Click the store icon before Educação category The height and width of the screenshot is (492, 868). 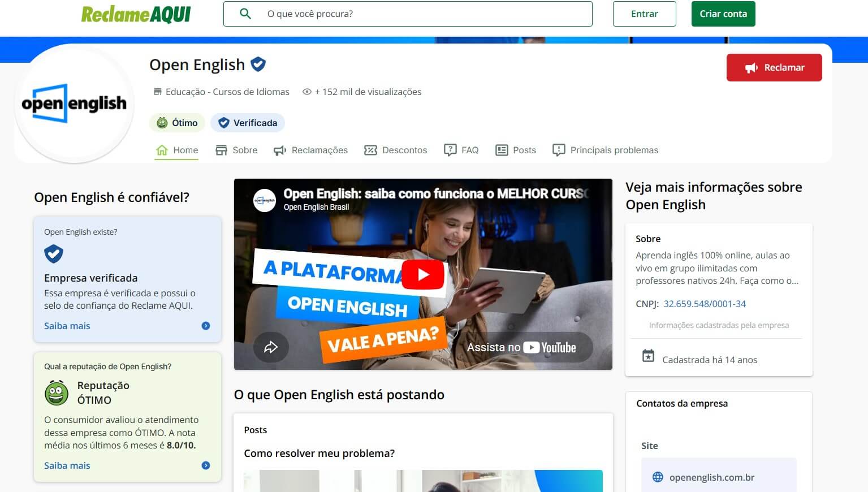tap(158, 92)
